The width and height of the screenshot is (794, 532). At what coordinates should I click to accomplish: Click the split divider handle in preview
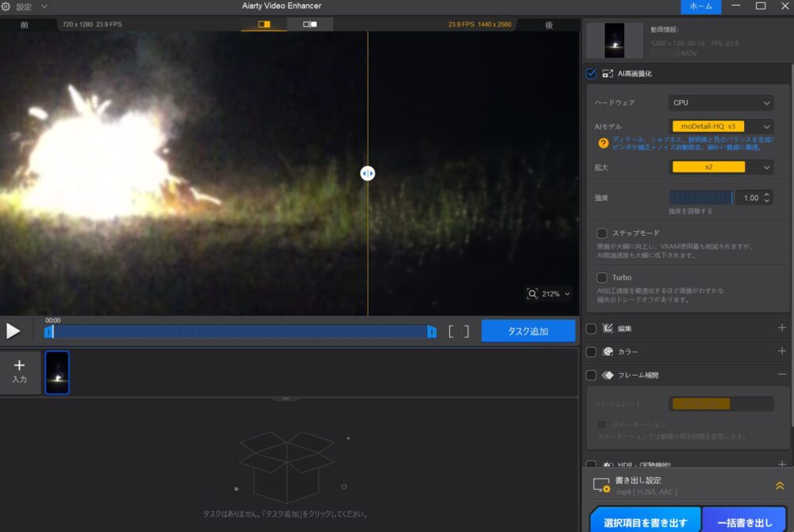click(368, 173)
